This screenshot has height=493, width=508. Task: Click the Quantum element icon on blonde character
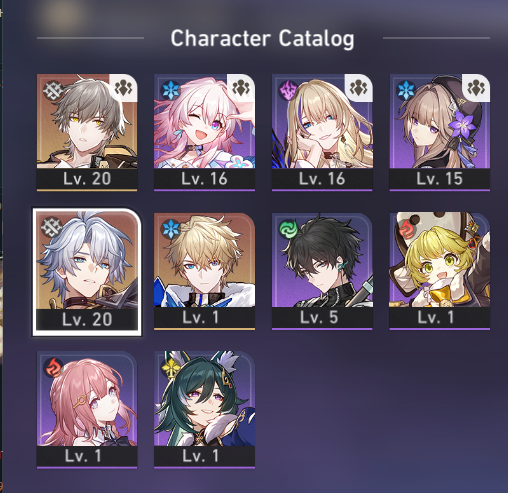pos(288,90)
